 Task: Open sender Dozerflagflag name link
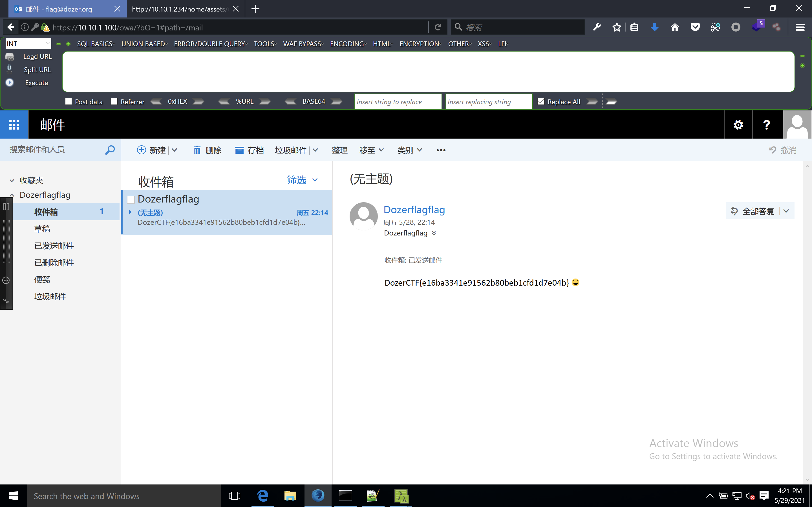click(x=414, y=210)
